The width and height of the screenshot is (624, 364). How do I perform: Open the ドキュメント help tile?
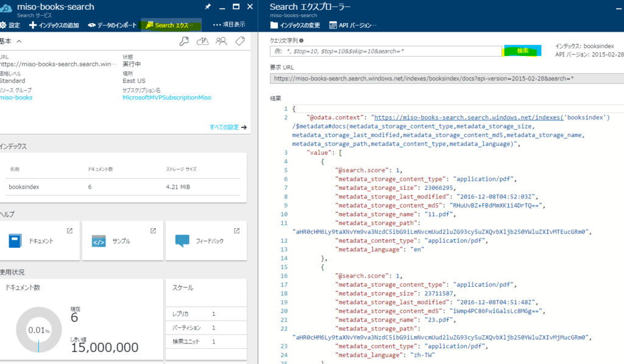coord(40,241)
